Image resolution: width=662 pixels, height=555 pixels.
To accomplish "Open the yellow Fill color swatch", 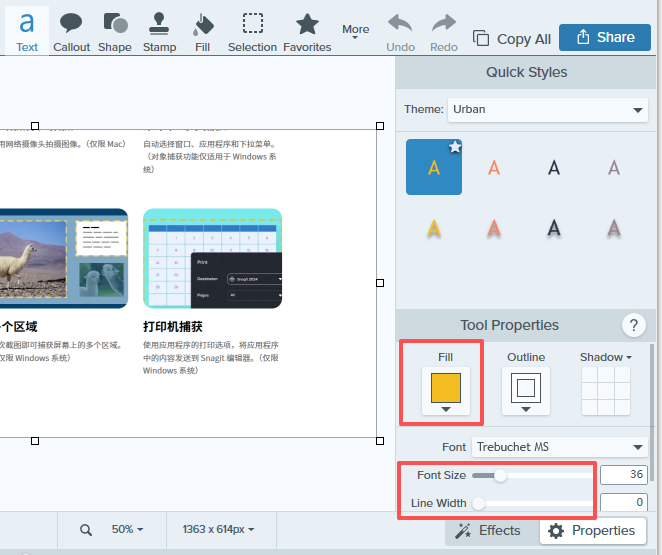I will pyautogui.click(x=445, y=391).
